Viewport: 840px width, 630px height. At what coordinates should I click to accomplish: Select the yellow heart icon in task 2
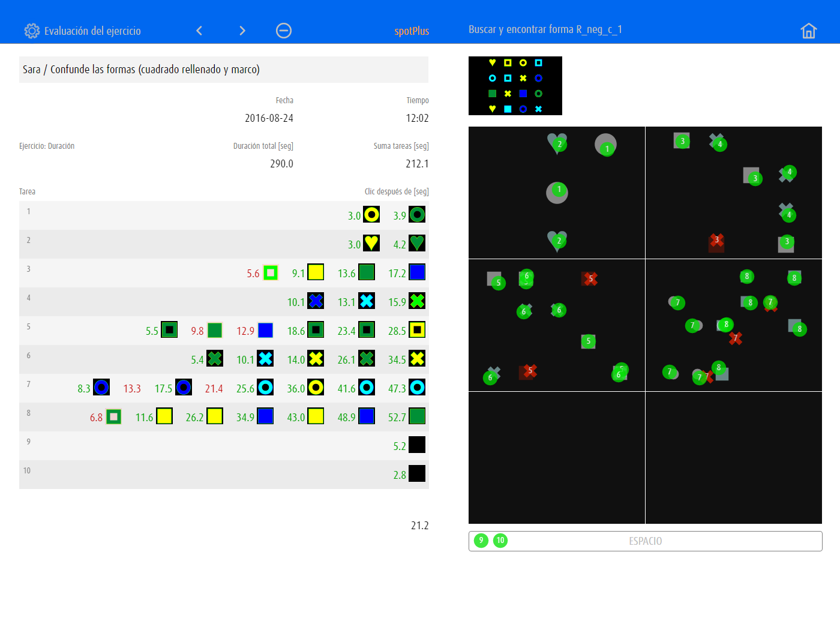pos(371,243)
